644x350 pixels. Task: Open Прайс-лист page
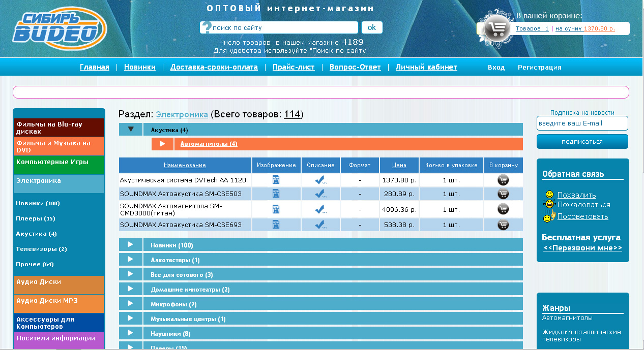click(x=294, y=67)
